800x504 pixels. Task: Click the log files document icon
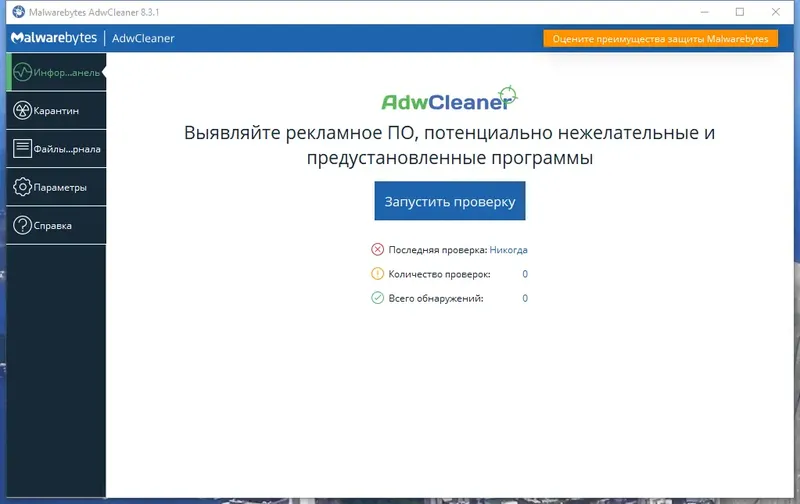22,148
